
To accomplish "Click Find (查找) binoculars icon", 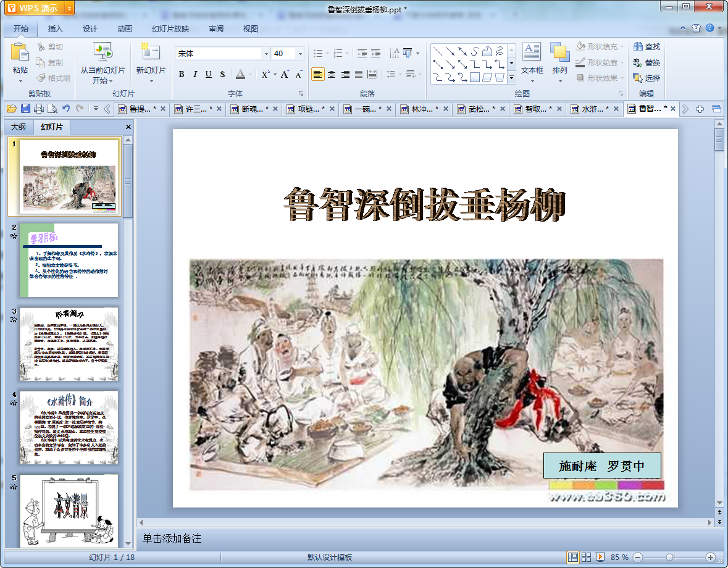I will tap(638, 46).
